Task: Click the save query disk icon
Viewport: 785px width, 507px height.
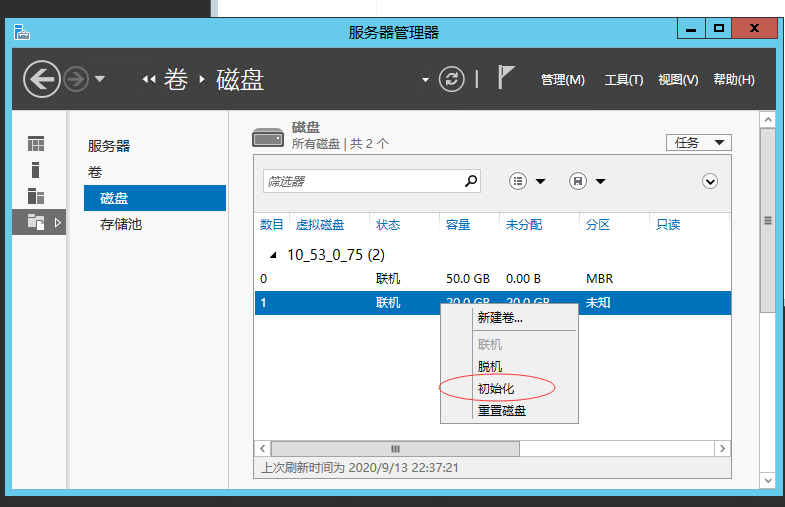Action: (578, 181)
